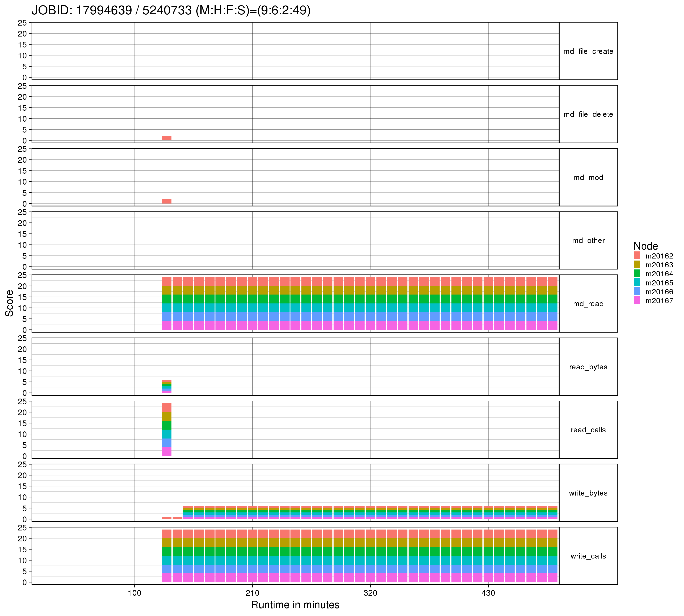
Task: Click the write_bytes facet strip label
Action: click(x=588, y=493)
